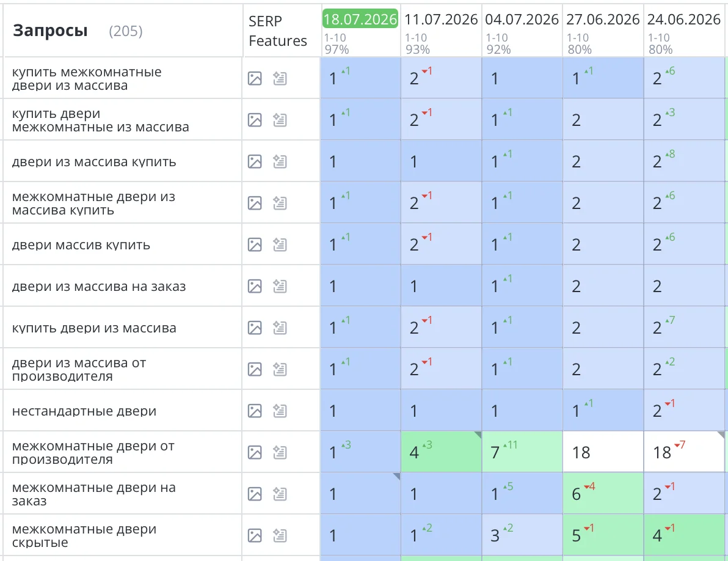728x561 pixels.
Task: Select the 27.06.2026 date column header
Action: click(x=603, y=20)
